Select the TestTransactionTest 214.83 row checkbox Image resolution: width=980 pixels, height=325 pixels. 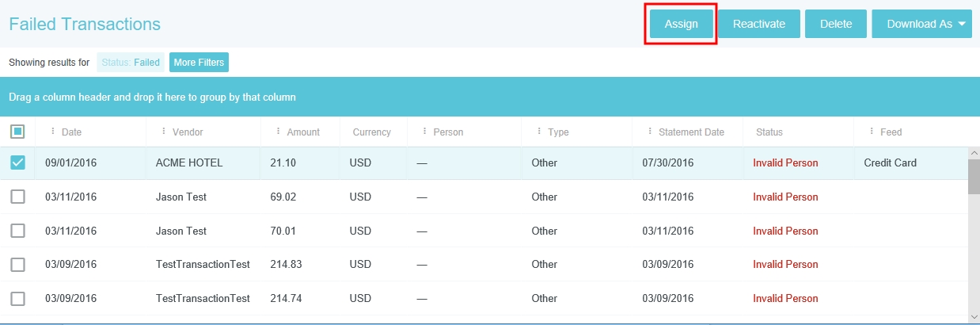(x=17, y=265)
